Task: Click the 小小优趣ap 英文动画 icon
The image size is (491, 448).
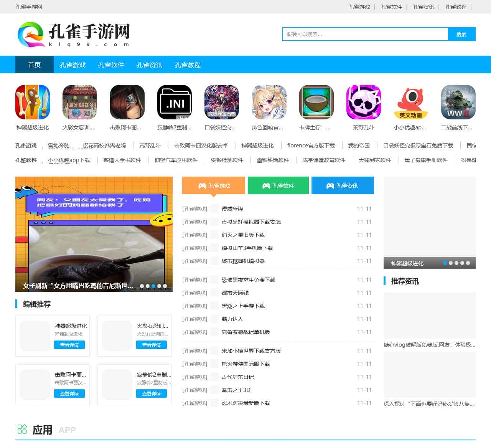Action: pyautogui.click(x=411, y=102)
